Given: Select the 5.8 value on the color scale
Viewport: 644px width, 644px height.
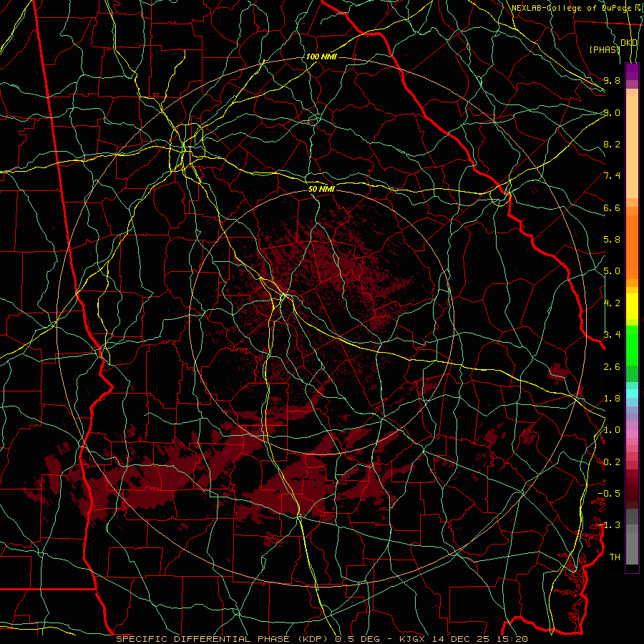Looking at the screenshot, I should point(612,240).
